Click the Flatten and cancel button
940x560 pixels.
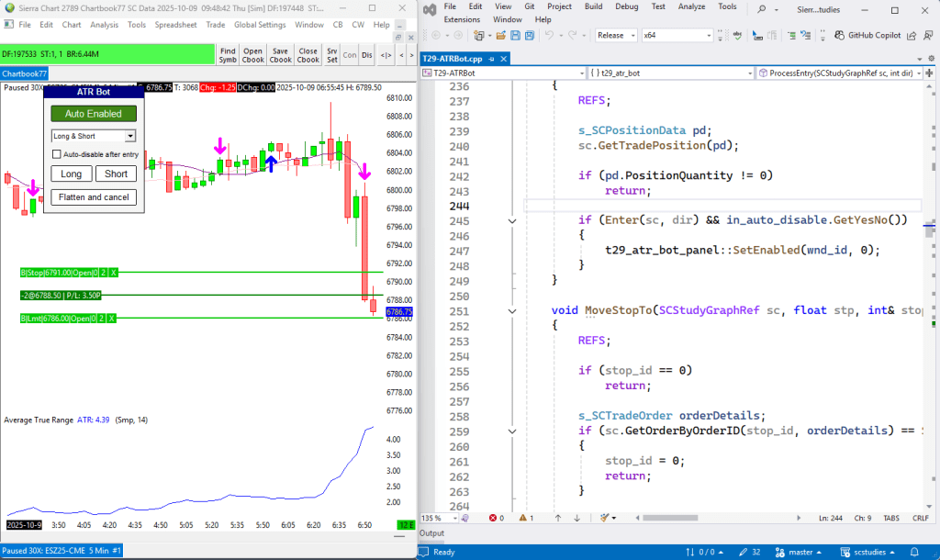[x=93, y=197]
